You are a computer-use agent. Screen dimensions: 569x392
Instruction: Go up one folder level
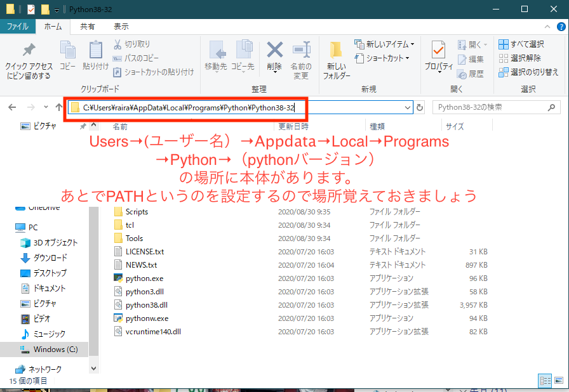click(59, 107)
